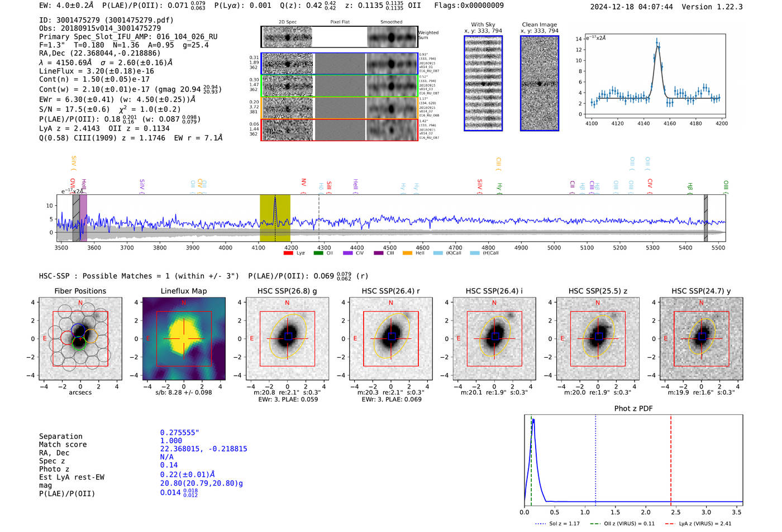Click the green-bordered fiber 2D spectrum row
The width and height of the screenshot is (782, 532).
pyautogui.click(x=340, y=85)
